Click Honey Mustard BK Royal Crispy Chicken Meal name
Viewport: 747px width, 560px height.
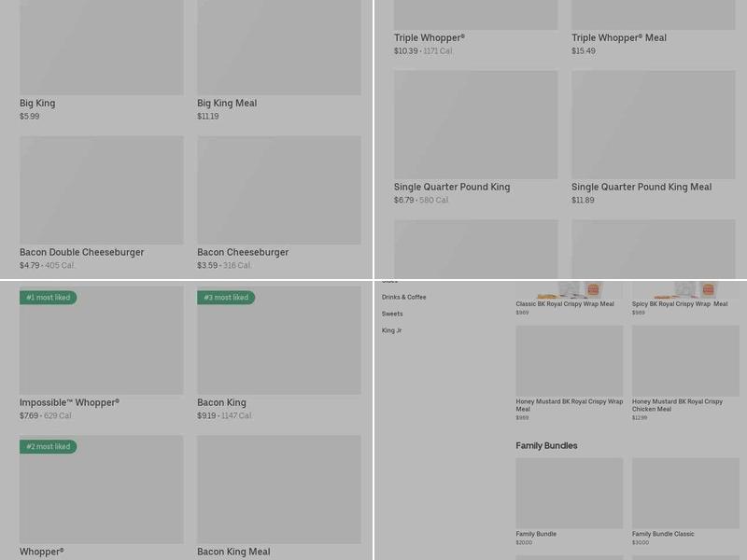(678, 405)
